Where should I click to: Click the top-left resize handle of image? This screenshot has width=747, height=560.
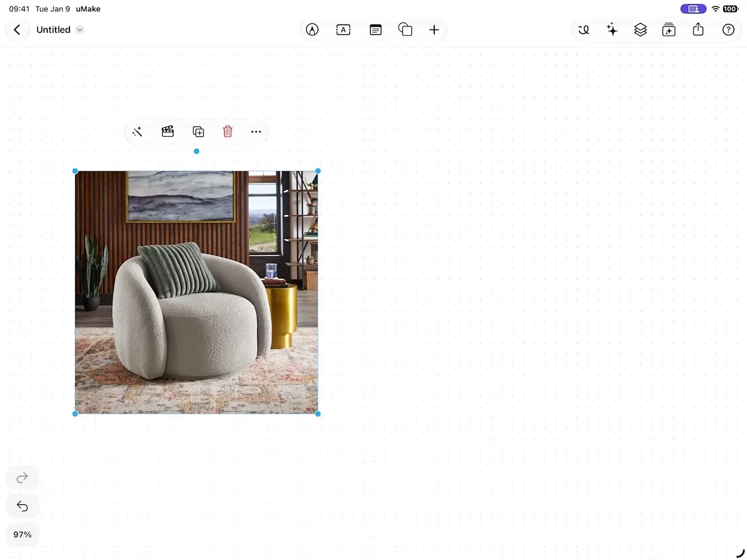75,171
